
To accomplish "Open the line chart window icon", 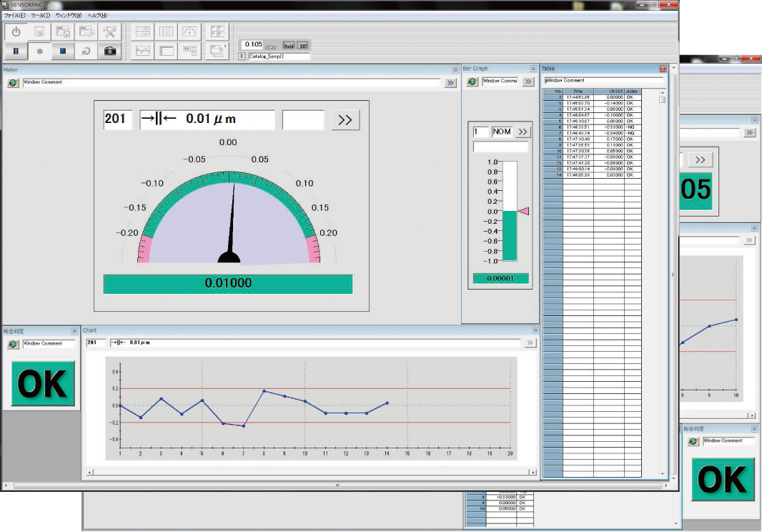I will pos(142,51).
